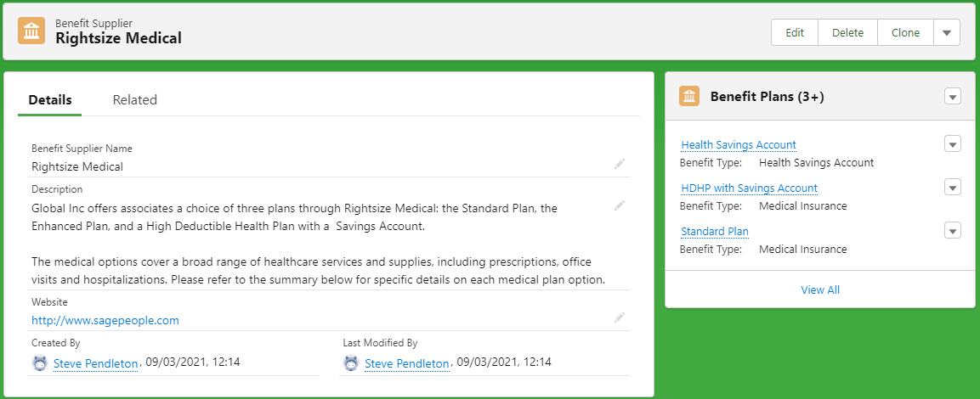Open the Health Savings Account plan link

coord(739,145)
